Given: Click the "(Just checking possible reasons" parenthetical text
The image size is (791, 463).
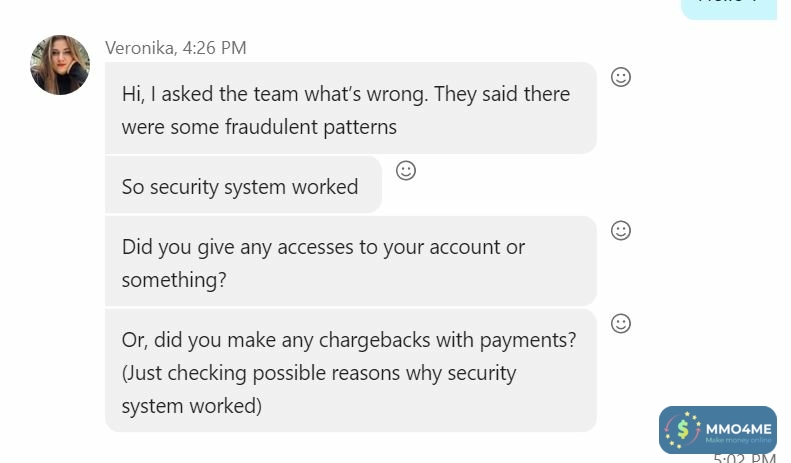Looking at the screenshot, I should pos(319,373).
